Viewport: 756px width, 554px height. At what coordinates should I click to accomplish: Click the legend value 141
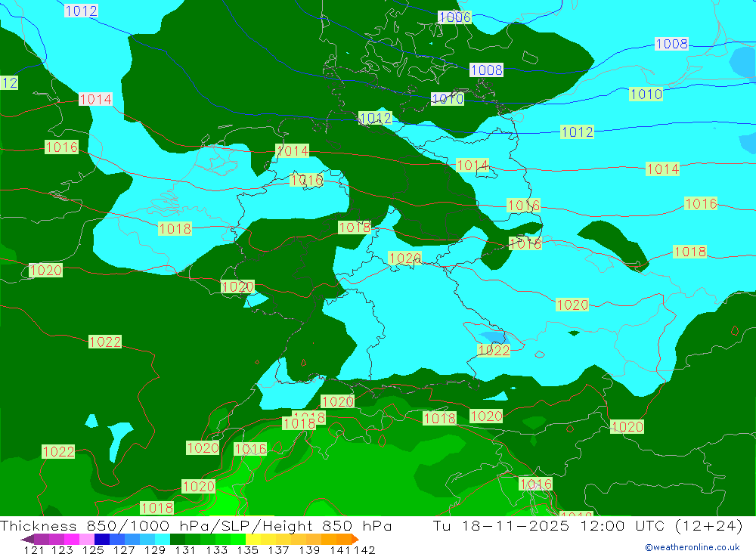click(340, 549)
